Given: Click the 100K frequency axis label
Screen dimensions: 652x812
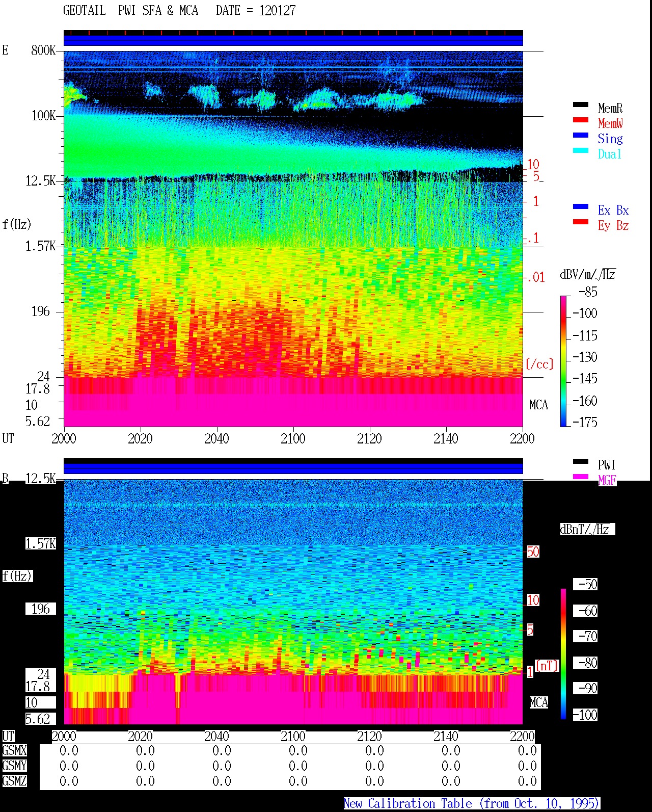Looking at the screenshot, I should (x=43, y=115).
